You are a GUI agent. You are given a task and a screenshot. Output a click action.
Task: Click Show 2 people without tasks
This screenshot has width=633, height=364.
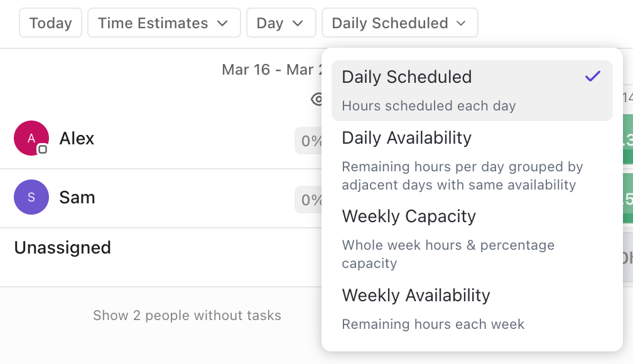point(188,316)
